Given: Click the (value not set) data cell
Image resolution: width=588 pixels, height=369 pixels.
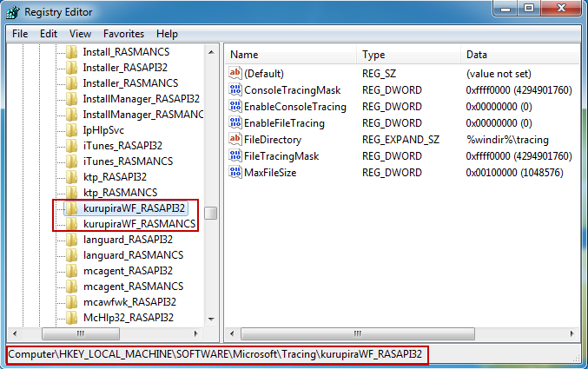Looking at the screenshot, I should point(499,74).
